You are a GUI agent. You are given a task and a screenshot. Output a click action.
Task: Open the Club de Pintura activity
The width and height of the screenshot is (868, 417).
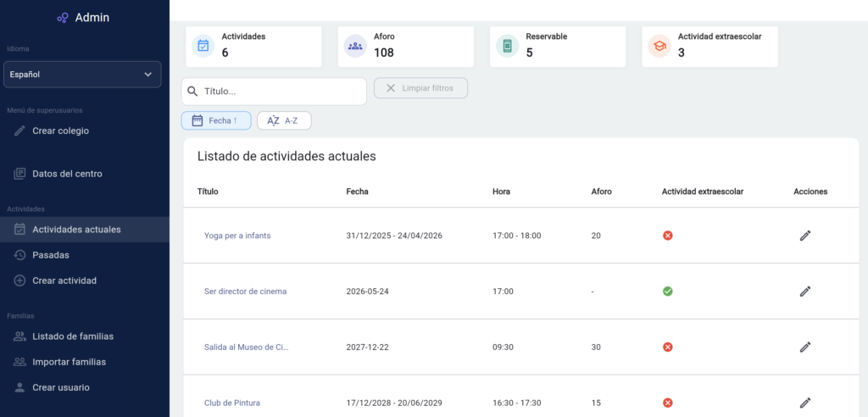click(232, 403)
